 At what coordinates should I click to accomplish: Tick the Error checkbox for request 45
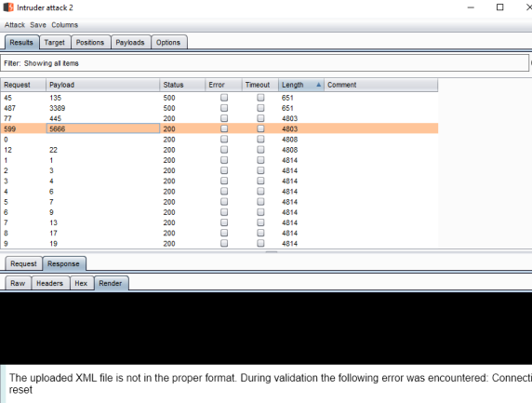224,98
